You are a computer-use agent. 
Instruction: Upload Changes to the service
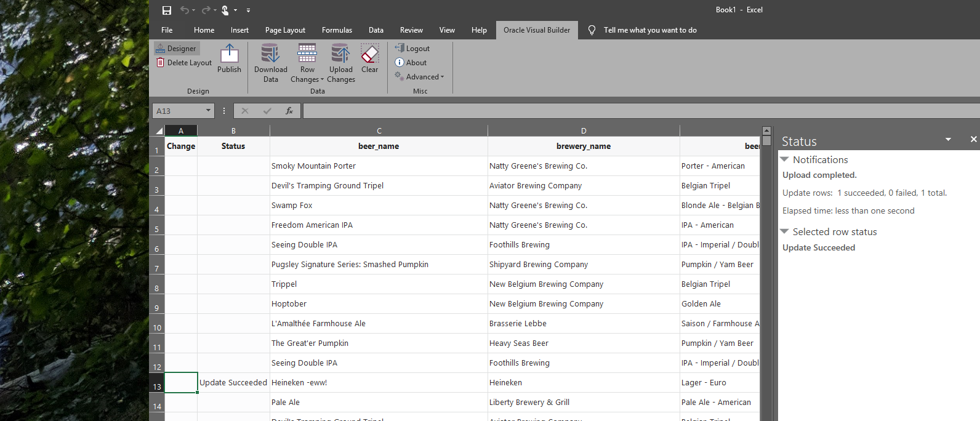[x=341, y=63]
